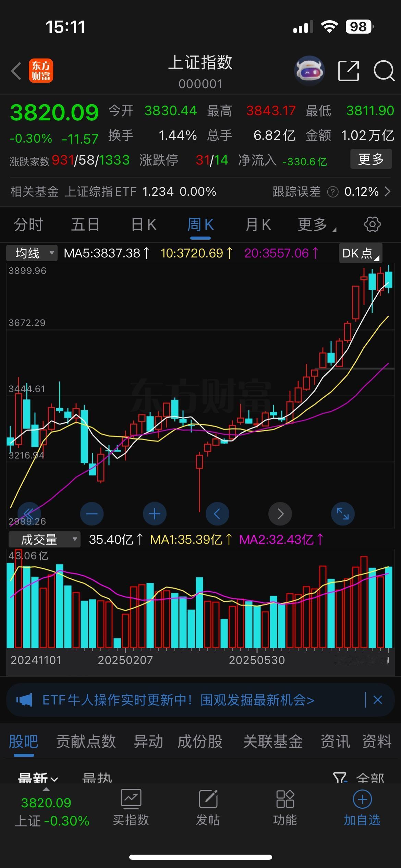Open the 均线 indicator dropdown
Image resolution: width=401 pixels, height=868 pixels.
pos(32,253)
